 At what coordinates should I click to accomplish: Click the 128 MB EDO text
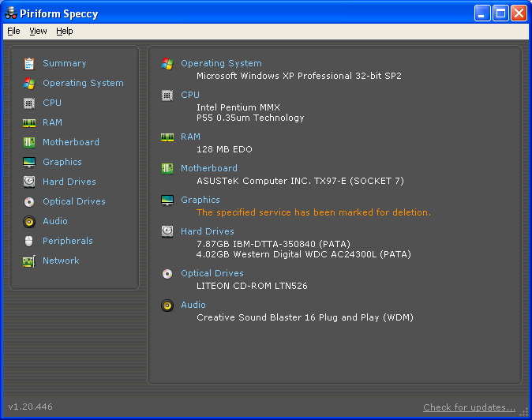click(x=224, y=150)
